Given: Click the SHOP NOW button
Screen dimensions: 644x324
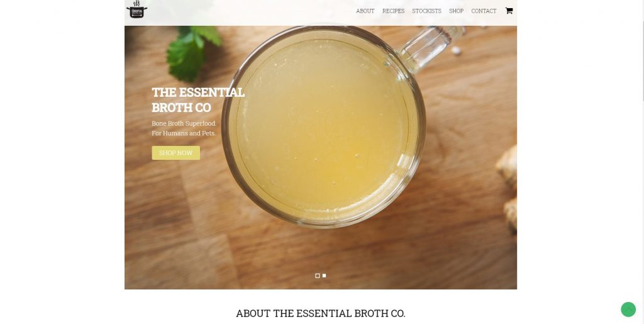Looking at the screenshot, I should 176,153.
